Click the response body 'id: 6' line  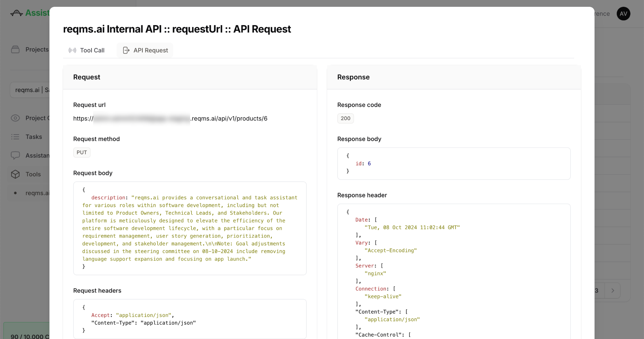click(x=363, y=163)
